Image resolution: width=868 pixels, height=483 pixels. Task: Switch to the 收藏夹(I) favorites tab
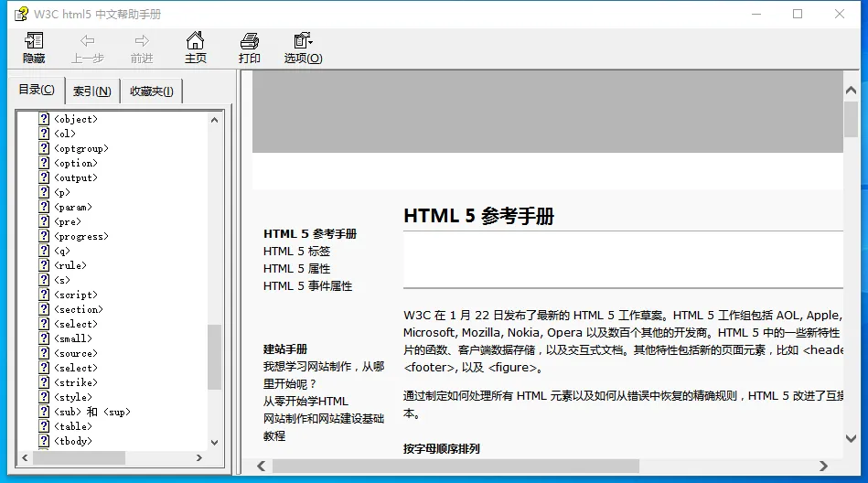(151, 91)
